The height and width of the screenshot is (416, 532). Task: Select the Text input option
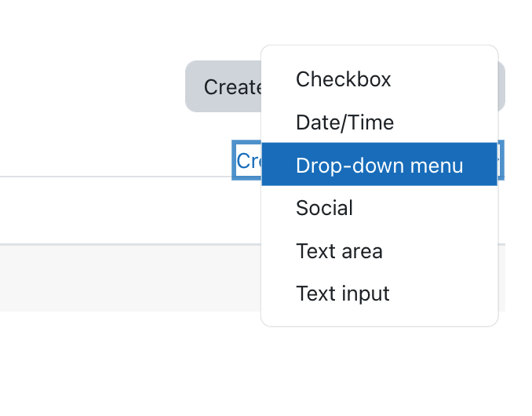pos(379,294)
